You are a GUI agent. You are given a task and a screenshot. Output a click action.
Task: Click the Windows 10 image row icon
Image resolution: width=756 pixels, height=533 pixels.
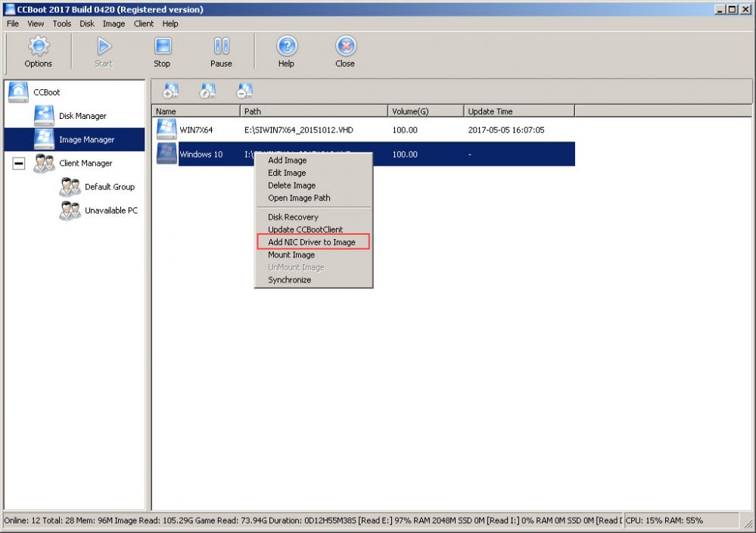tap(166, 154)
